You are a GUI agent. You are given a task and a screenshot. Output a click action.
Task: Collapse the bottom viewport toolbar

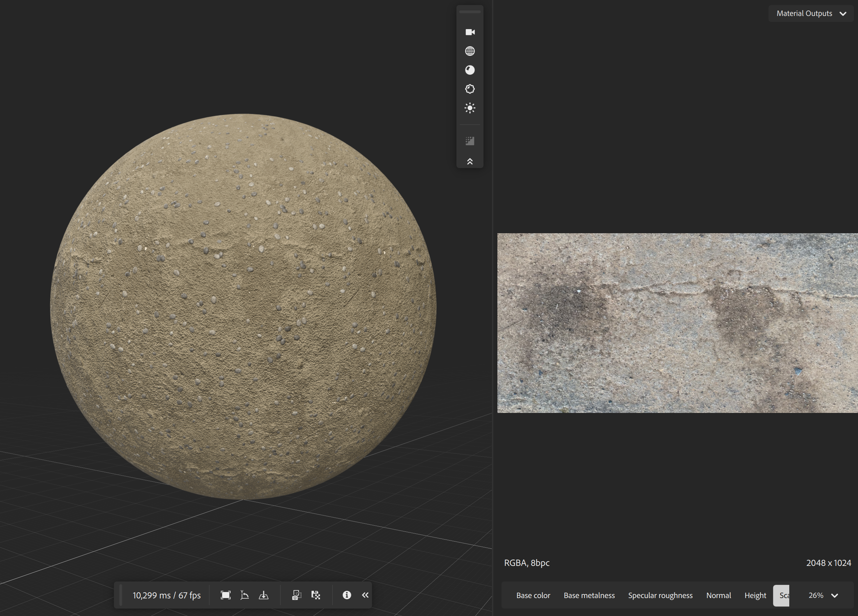(365, 595)
